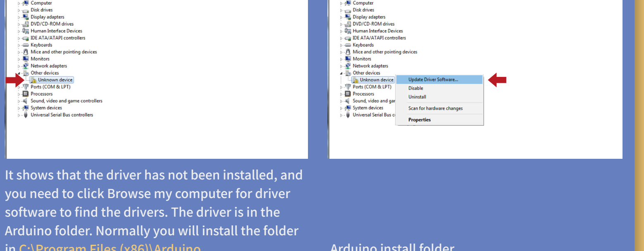Select Scan for hardware changes in the context menu
The image size is (644, 251).
tap(439, 108)
